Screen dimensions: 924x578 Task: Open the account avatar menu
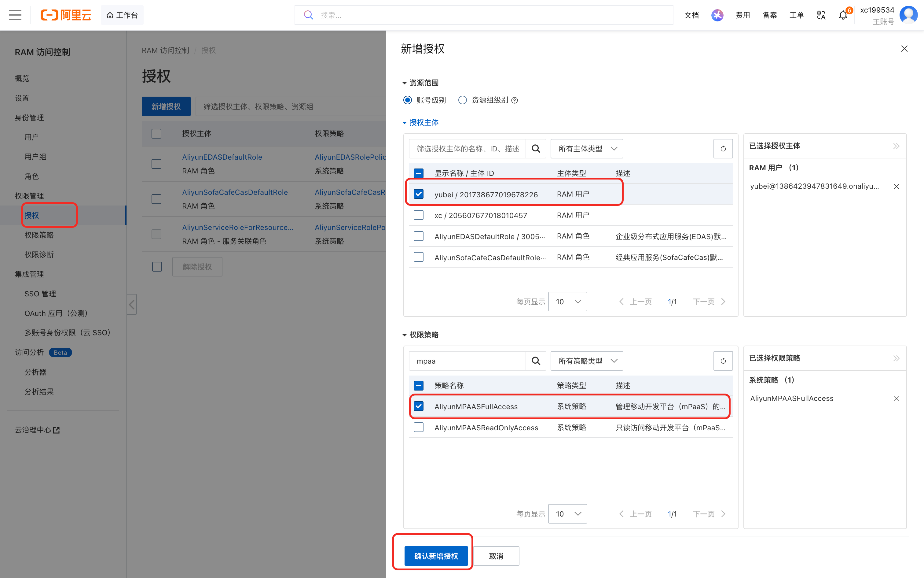[909, 15]
